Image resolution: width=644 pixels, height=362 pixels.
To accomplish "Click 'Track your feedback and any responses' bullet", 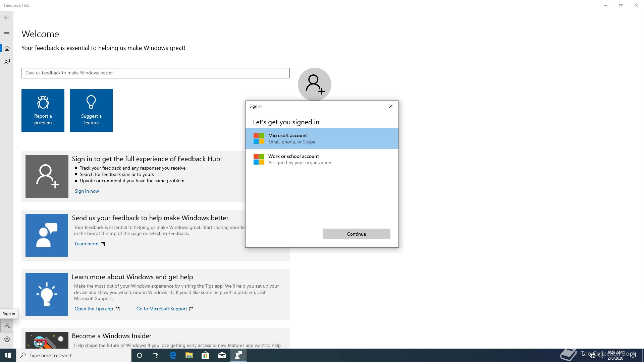I will pos(132,168).
